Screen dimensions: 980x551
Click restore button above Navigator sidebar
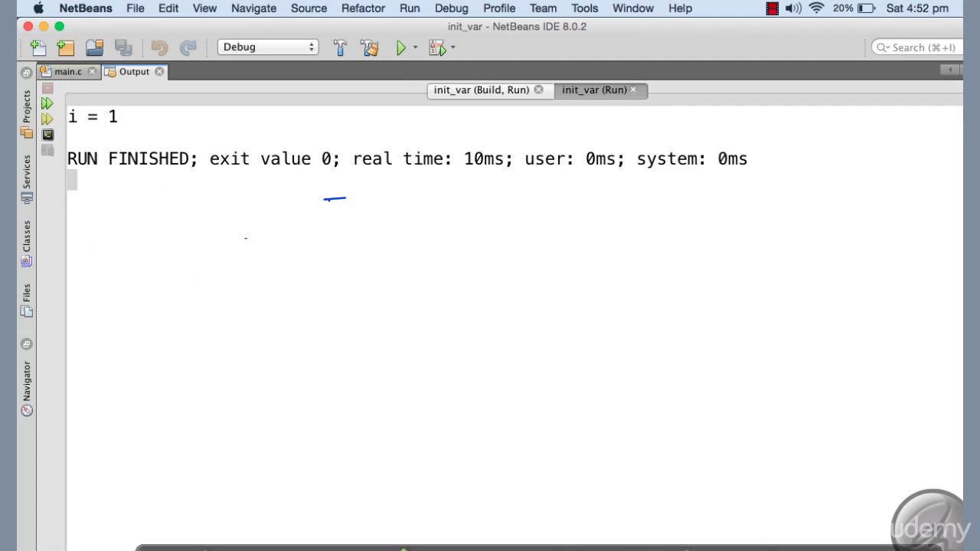(x=27, y=344)
